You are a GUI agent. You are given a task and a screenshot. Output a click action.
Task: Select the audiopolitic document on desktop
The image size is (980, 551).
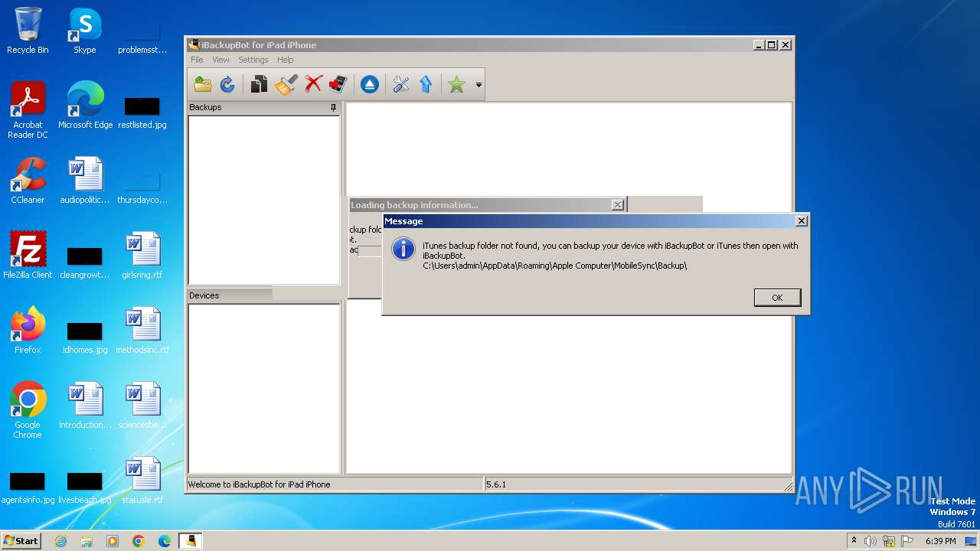[85, 181]
